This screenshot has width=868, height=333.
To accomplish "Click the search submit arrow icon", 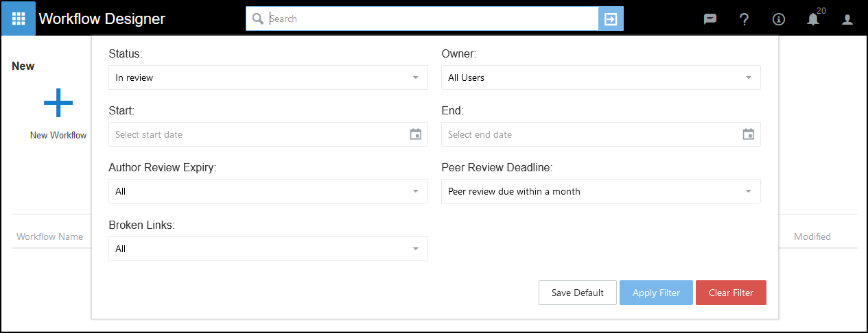I will click(x=610, y=19).
